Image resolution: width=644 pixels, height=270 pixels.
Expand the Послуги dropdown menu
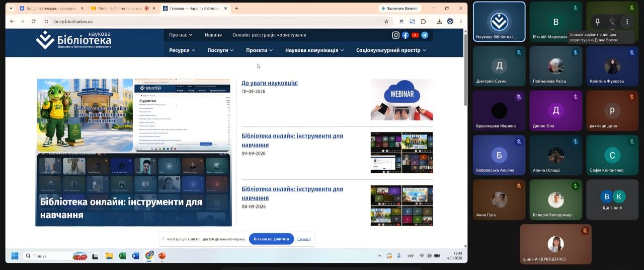[221, 50]
